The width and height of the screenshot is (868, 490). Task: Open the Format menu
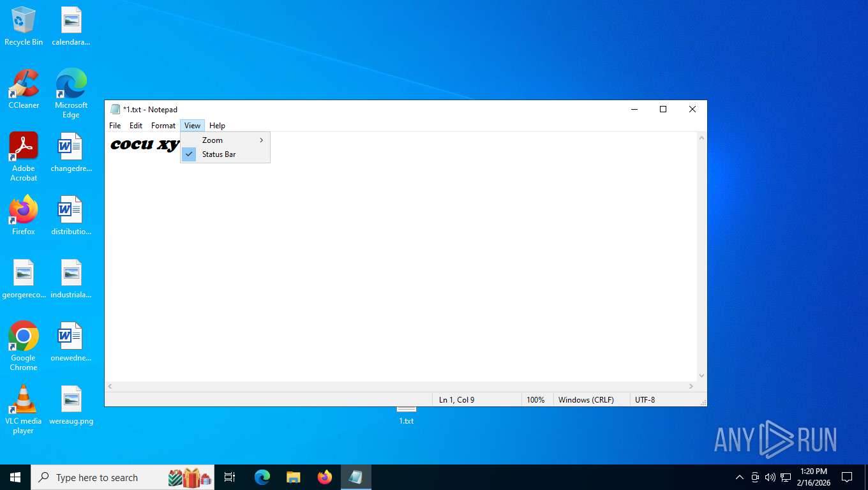click(163, 126)
